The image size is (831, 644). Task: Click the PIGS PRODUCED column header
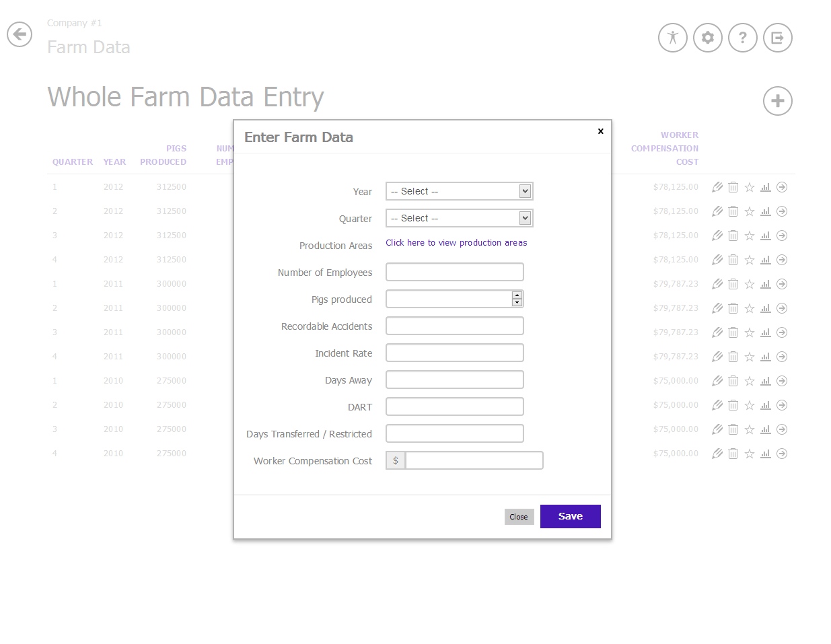[164, 155]
